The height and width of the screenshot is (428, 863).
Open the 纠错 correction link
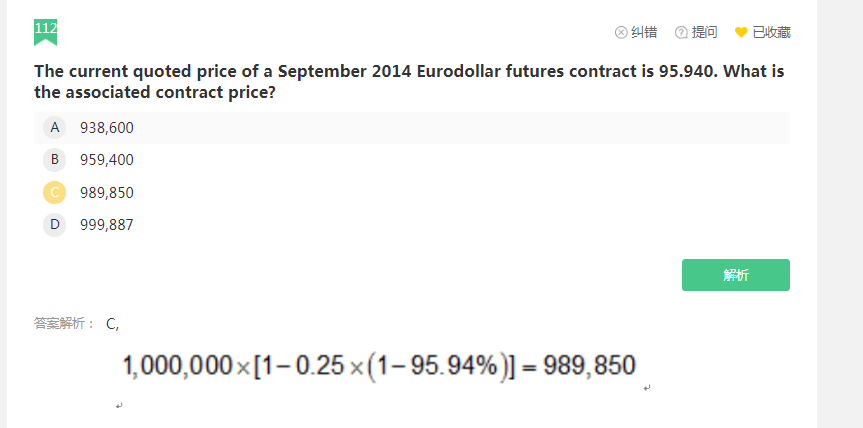point(644,32)
